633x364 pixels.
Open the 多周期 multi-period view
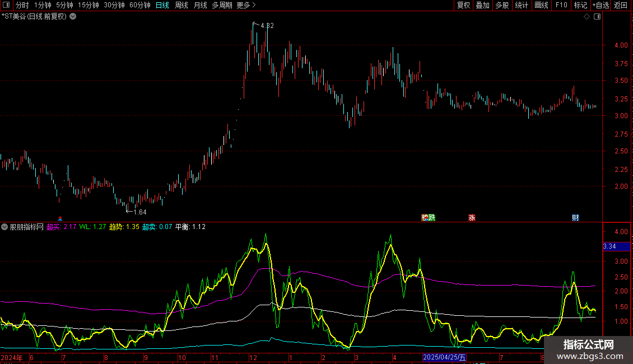pos(222,5)
